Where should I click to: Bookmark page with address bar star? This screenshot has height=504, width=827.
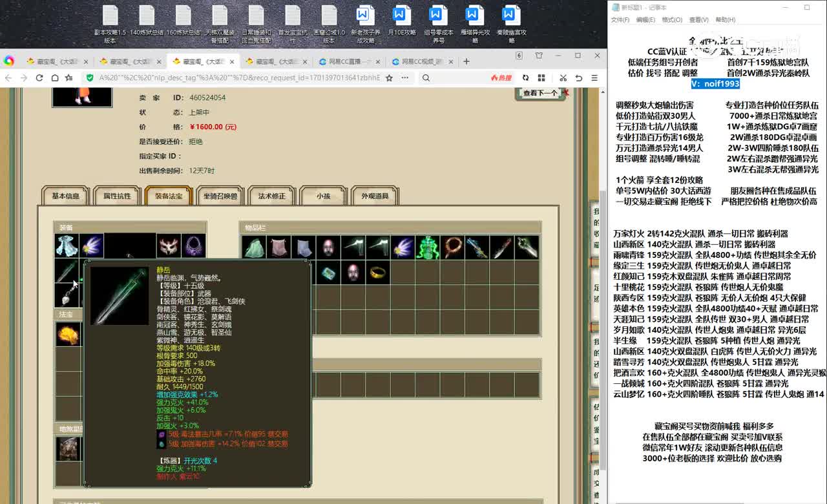[389, 78]
